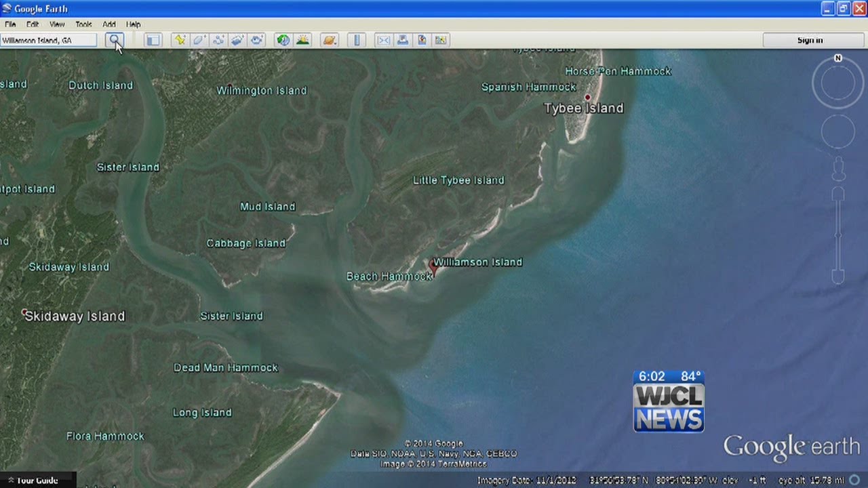This screenshot has width=868, height=488.
Task: Click the Mud Island label
Action: 268,207
